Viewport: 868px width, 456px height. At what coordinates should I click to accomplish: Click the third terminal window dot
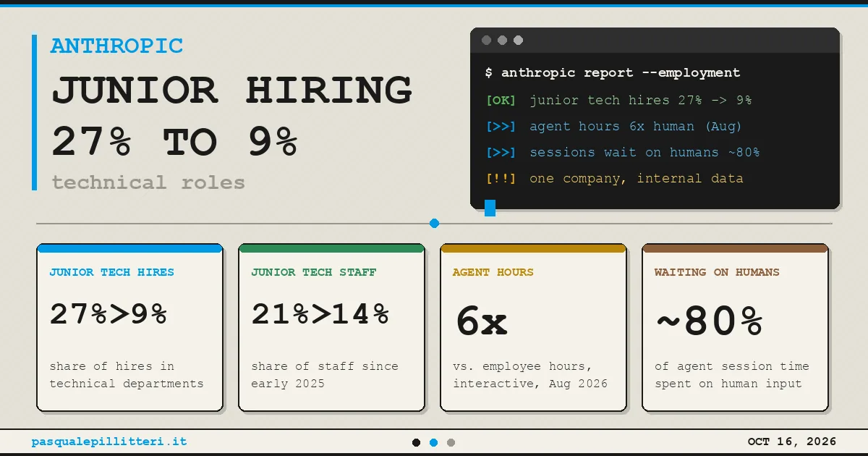coord(518,41)
